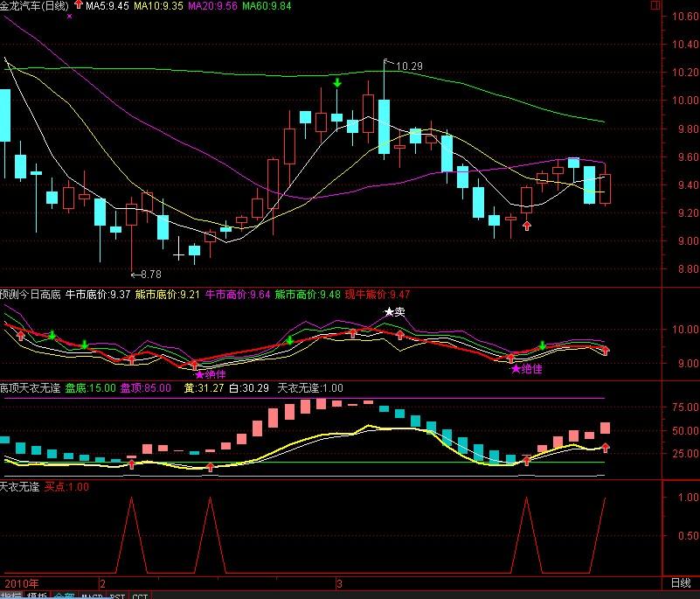The image size is (700, 599).
Task: Click the red up arrow beside the chart title
Action: point(79,5)
